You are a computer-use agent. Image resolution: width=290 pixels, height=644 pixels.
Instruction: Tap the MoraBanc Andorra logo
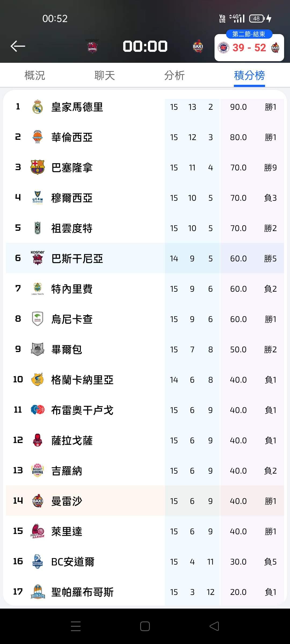38,562
